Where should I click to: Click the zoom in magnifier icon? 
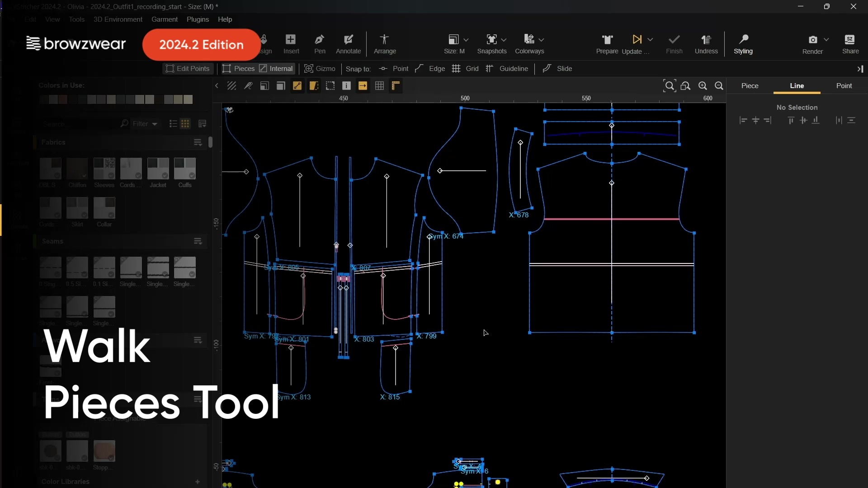[x=703, y=86]
